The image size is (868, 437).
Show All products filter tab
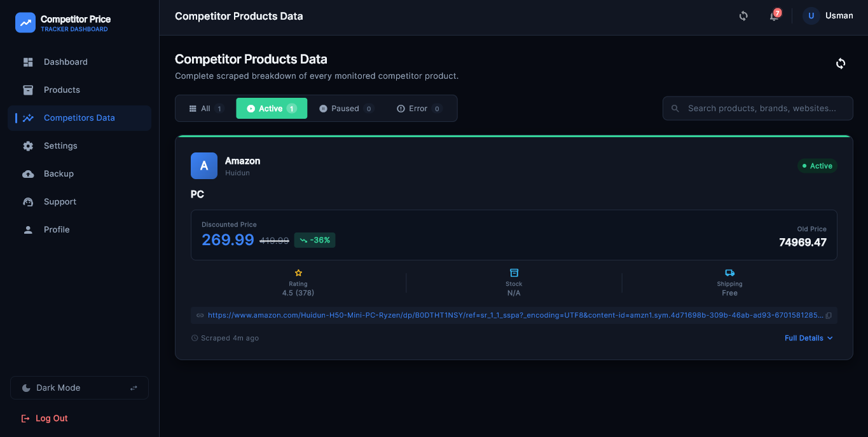click(x=206, y=109)
